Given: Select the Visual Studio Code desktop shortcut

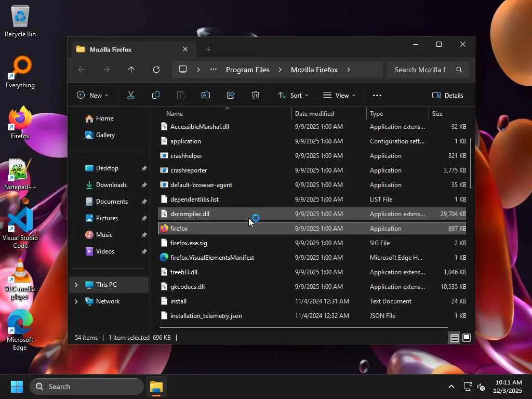Looking at the screenshot, I should pyautogui.click(x=20, y=228).
